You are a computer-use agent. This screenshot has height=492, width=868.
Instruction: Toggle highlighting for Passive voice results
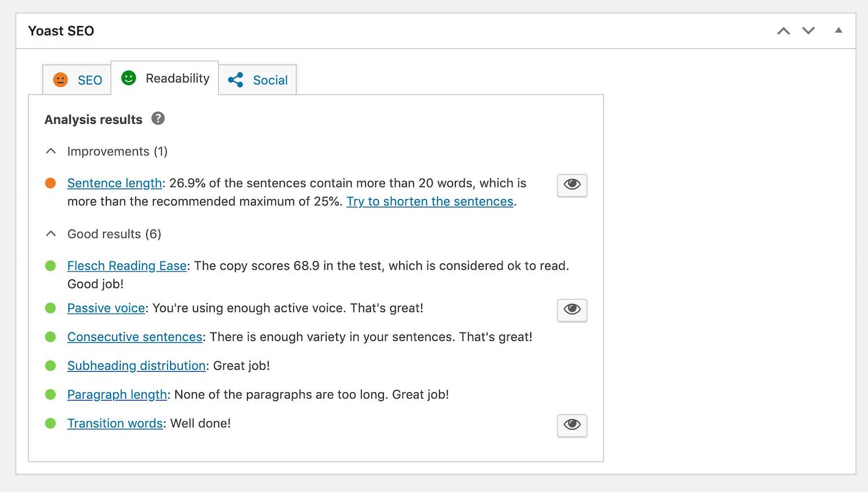point(572,310)
